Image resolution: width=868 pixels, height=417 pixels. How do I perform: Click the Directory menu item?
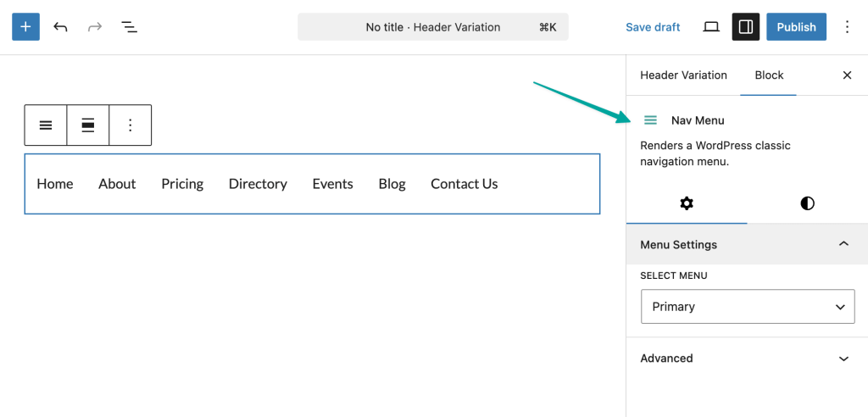point(258,184)
